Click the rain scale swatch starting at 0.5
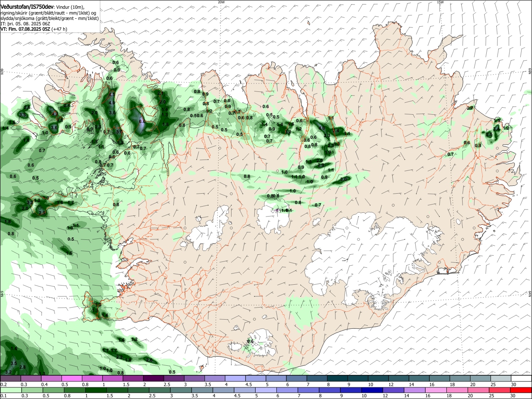 click(x=53, y=390)
